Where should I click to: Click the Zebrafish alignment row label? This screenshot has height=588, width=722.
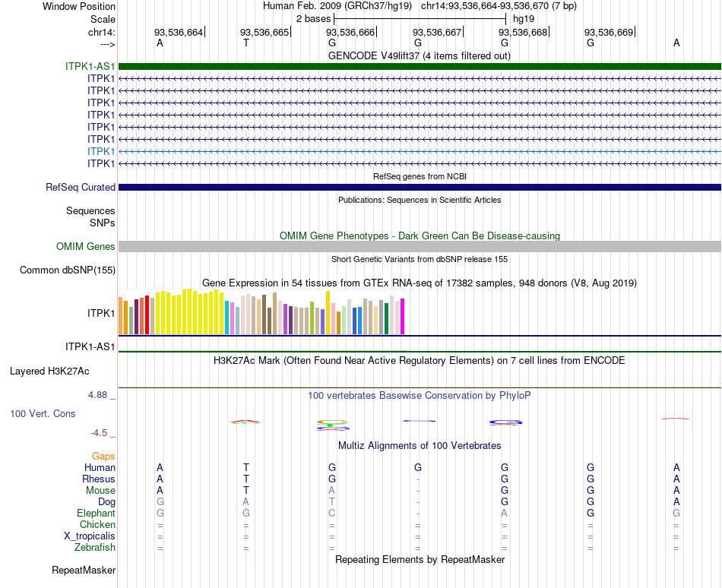[x=95, y=548]
